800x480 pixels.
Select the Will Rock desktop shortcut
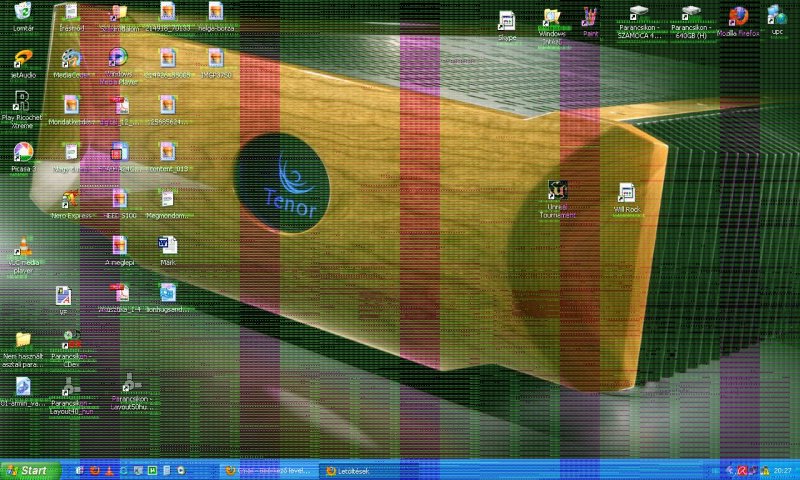pyautogui.click(x=627, y=193)
